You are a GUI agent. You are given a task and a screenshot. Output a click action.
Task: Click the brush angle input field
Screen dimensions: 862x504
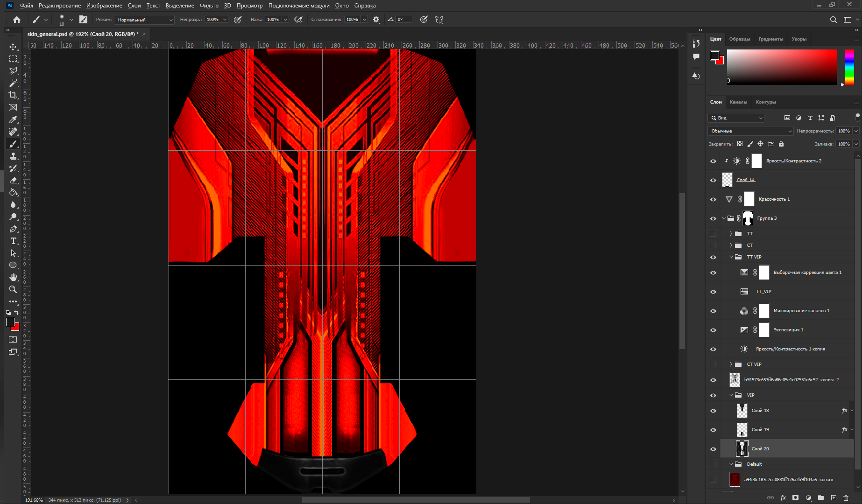coord(404,20)
